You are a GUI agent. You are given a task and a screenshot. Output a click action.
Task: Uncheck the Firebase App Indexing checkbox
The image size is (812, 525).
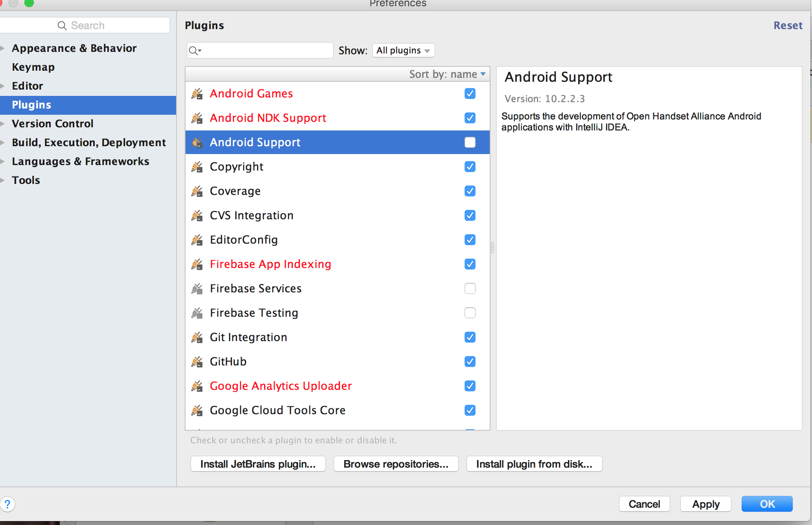470,264
